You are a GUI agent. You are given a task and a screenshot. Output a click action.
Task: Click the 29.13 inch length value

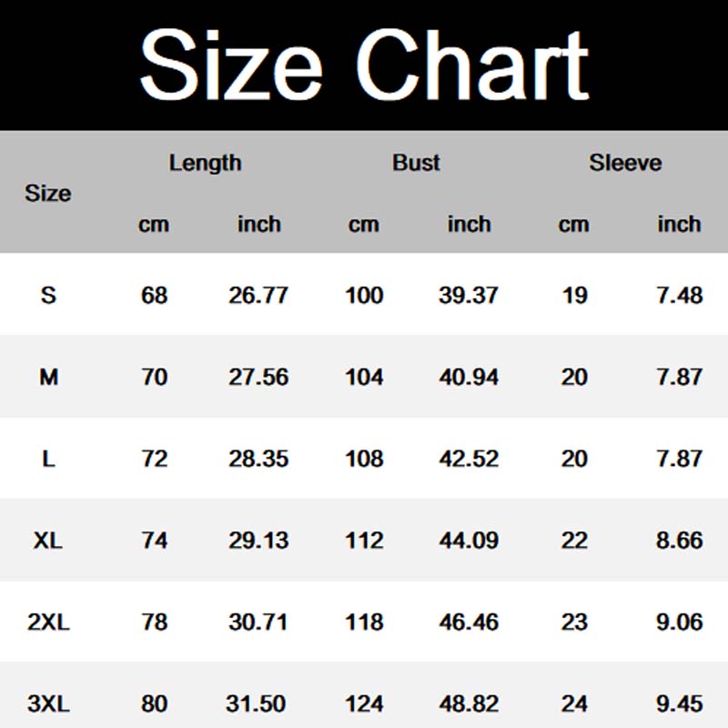coord(258,541)
